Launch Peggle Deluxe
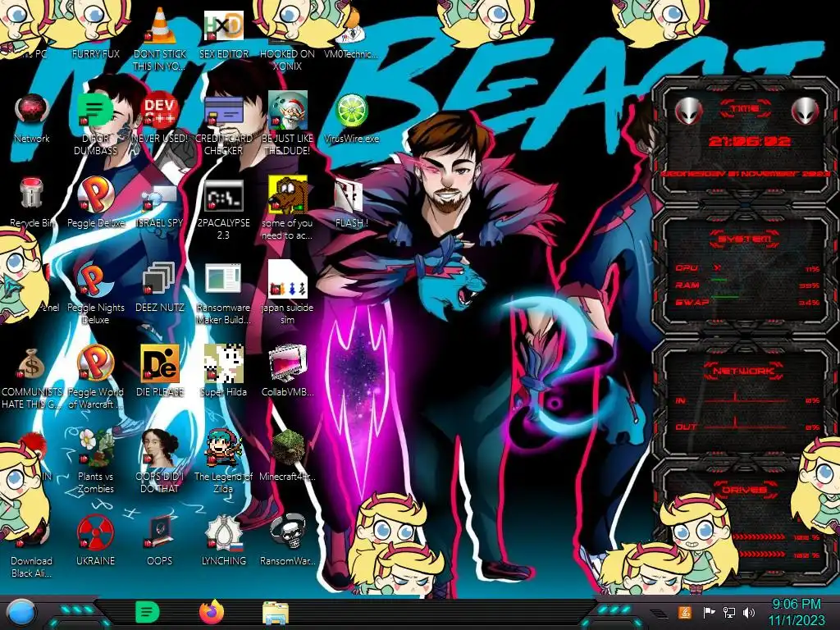 click(x=95, y=203)
